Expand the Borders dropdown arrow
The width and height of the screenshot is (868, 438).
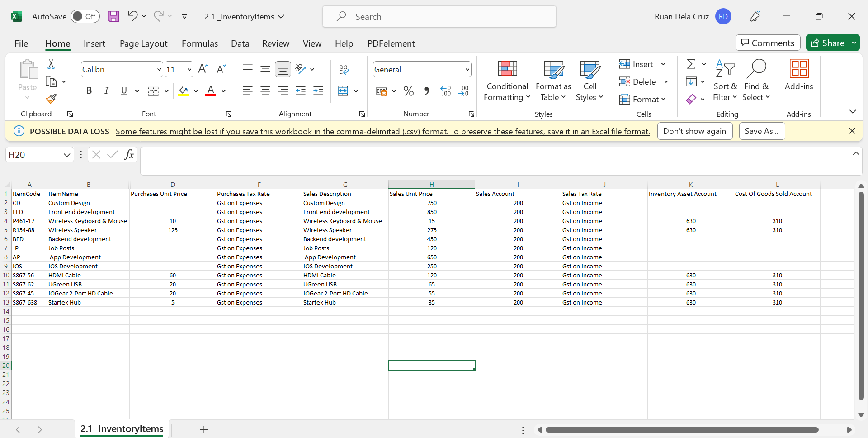coord(166,91)
